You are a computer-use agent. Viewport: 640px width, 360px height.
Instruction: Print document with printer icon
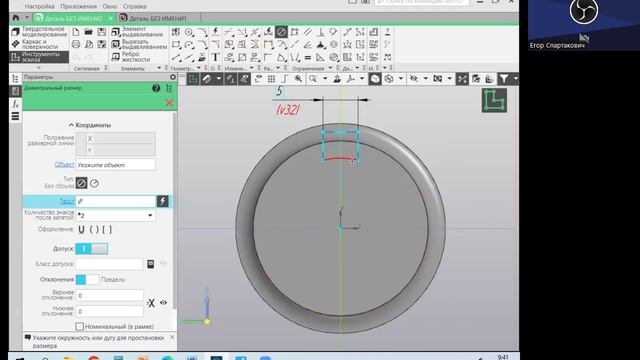(76, 44)
